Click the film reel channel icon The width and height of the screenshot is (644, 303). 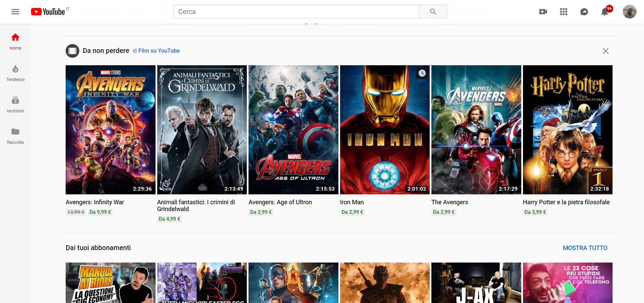pyautogui.click(x=72, y=51)
